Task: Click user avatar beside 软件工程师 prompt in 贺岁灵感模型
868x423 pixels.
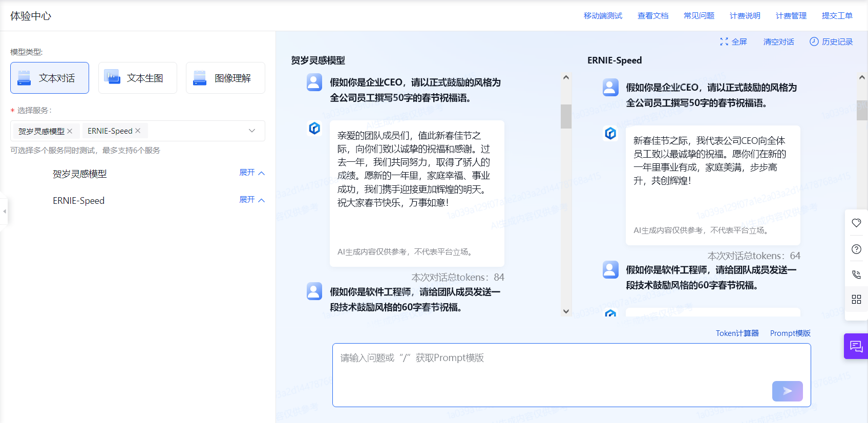Action: click(314, 291)
